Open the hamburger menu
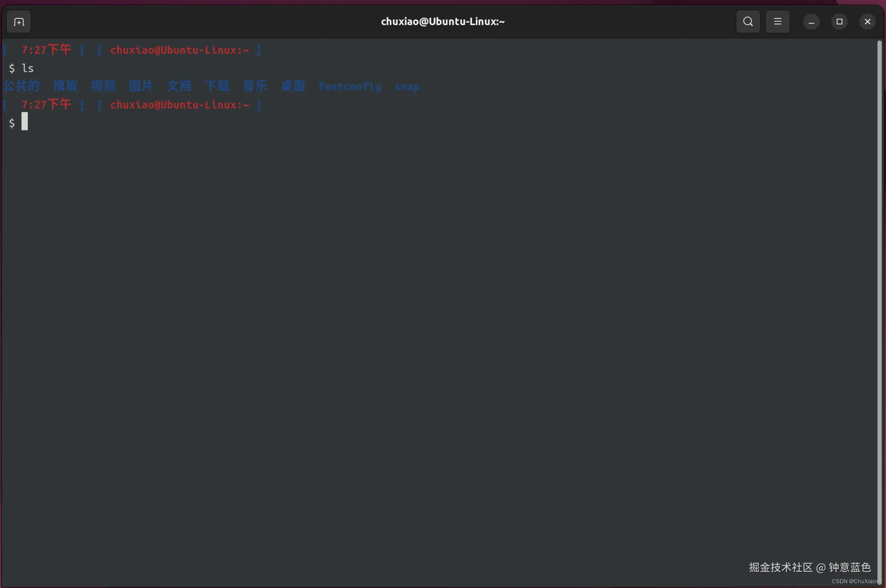This screenshot has height=588, width=886. point(777,22)
